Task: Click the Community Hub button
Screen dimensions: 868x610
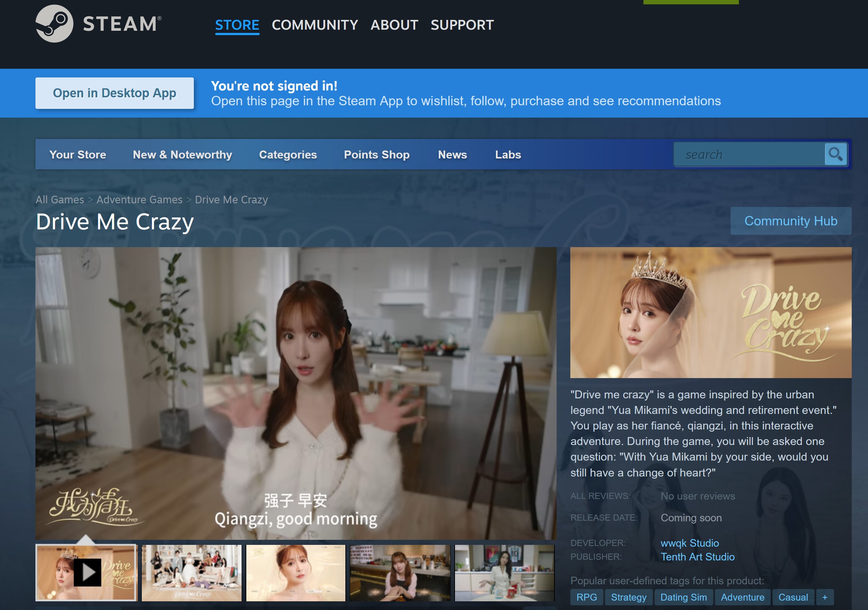Action: point(791,221)
